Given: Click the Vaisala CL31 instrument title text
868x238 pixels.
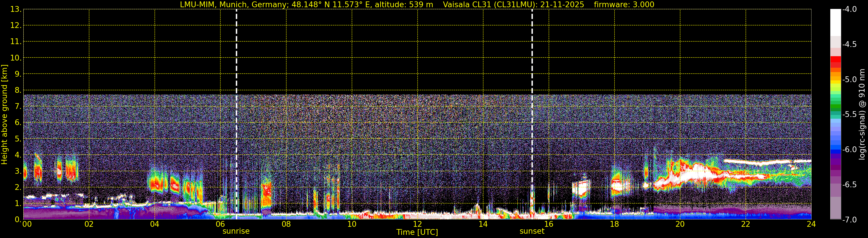Looking at the screenshot, I should click(513, 4).
